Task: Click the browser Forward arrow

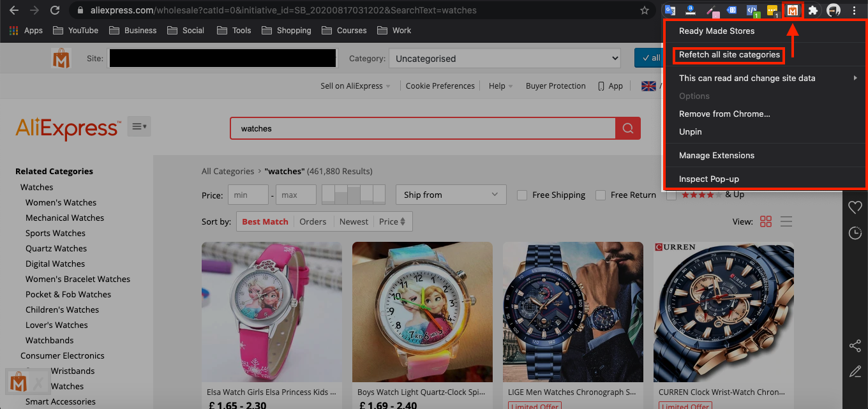Action: click(x=34, y=11)
